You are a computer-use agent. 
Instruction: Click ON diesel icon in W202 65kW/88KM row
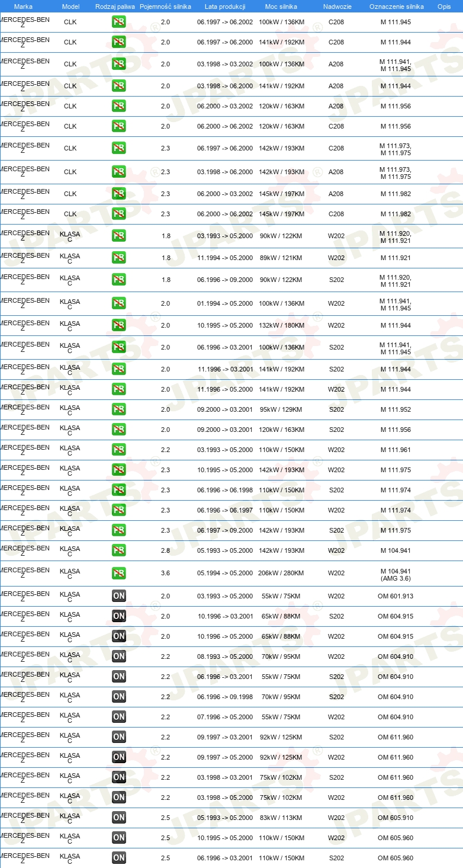click(x=119, y=636)
